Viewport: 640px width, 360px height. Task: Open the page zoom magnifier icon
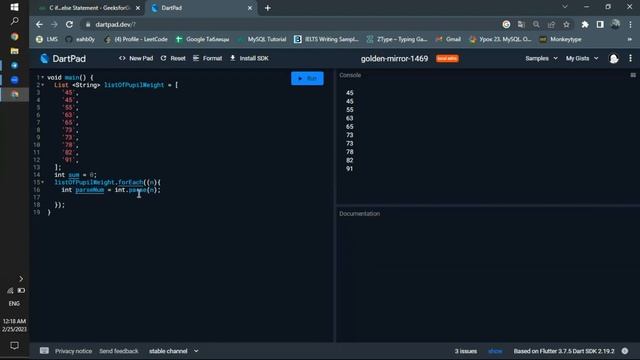click(x=536, y=24)
